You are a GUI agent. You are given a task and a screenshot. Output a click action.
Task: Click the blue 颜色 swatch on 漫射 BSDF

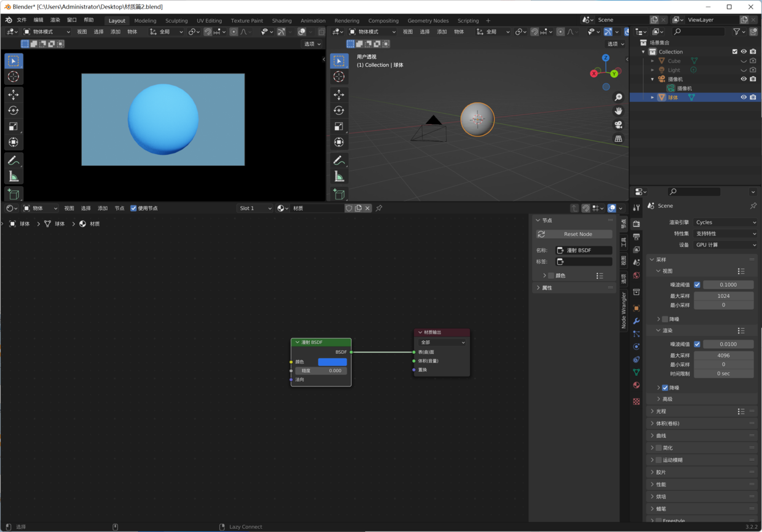(x=332, y=362)
